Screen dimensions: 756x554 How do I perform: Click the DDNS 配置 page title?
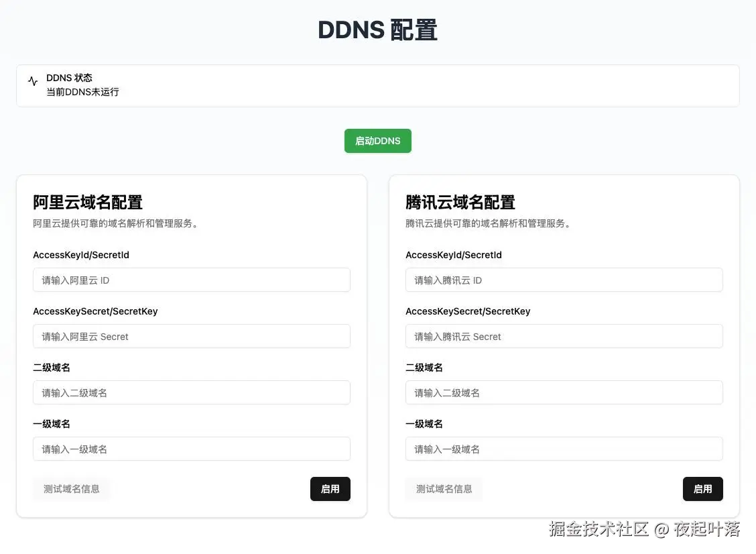pos(377,30)
